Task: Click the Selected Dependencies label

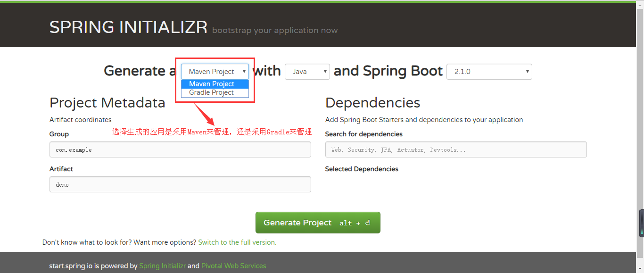Action: pos(362,169)
